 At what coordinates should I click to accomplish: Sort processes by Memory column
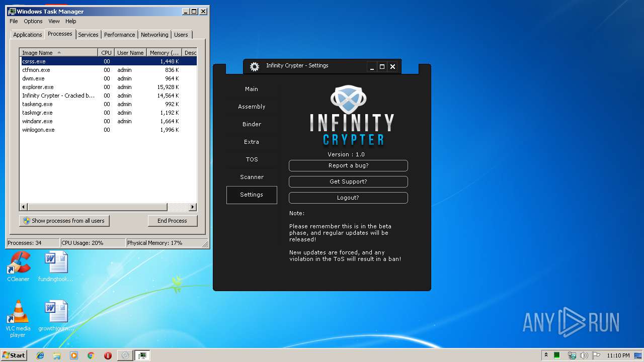[164, 53]
